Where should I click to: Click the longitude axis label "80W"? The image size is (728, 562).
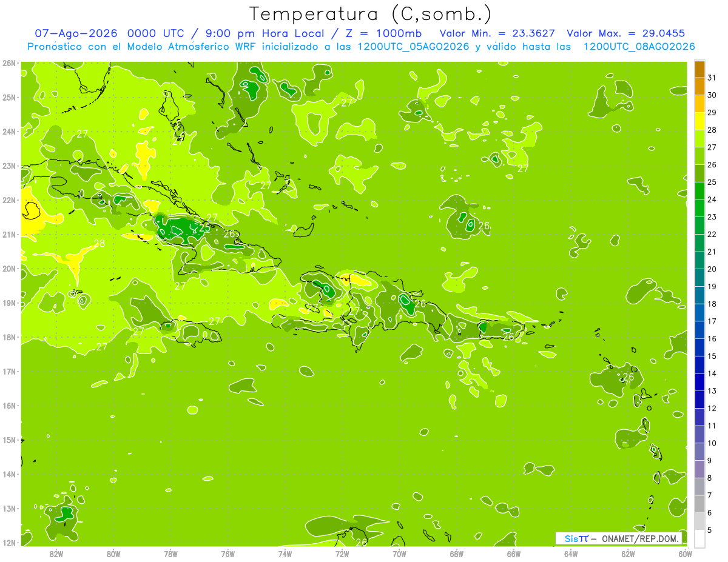[113, 554]
